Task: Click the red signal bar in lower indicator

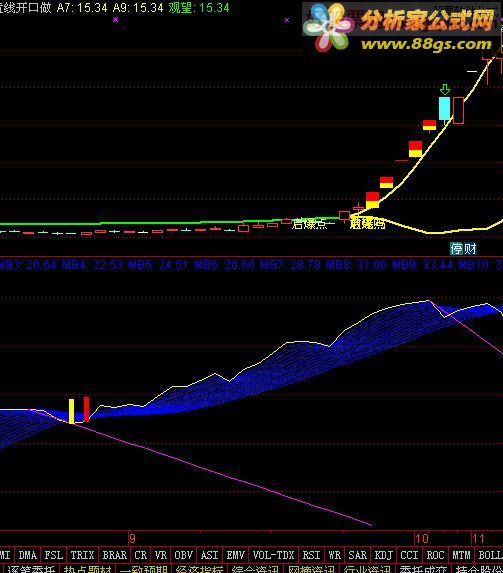Action: pos(86,409)
